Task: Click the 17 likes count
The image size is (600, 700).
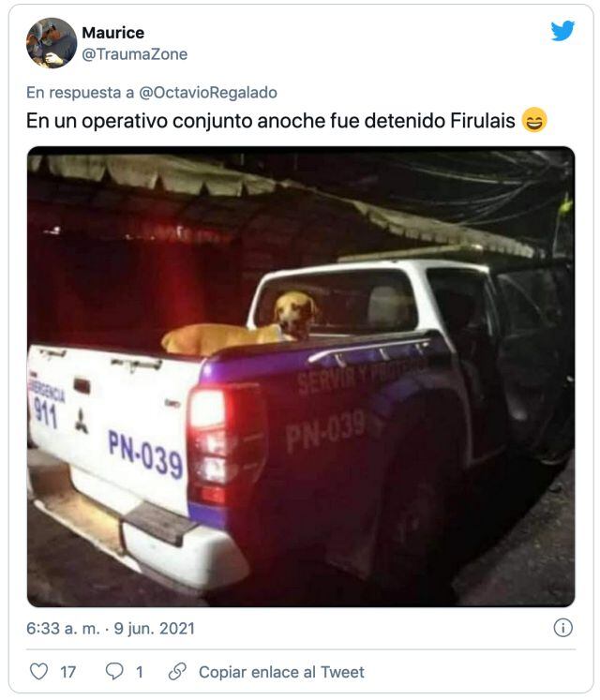Action: [x=67, y=672]
